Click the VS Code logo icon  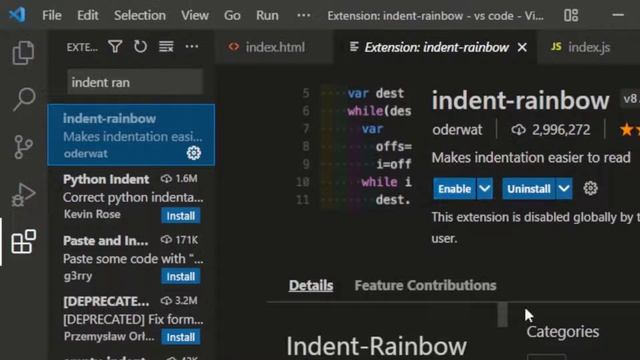[x=18, y=16]
